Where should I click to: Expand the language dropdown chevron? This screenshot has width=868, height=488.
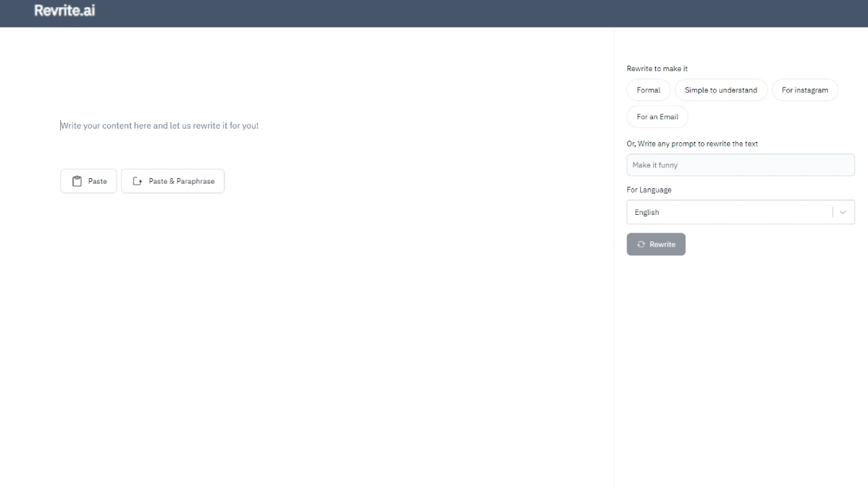(843, 212)
